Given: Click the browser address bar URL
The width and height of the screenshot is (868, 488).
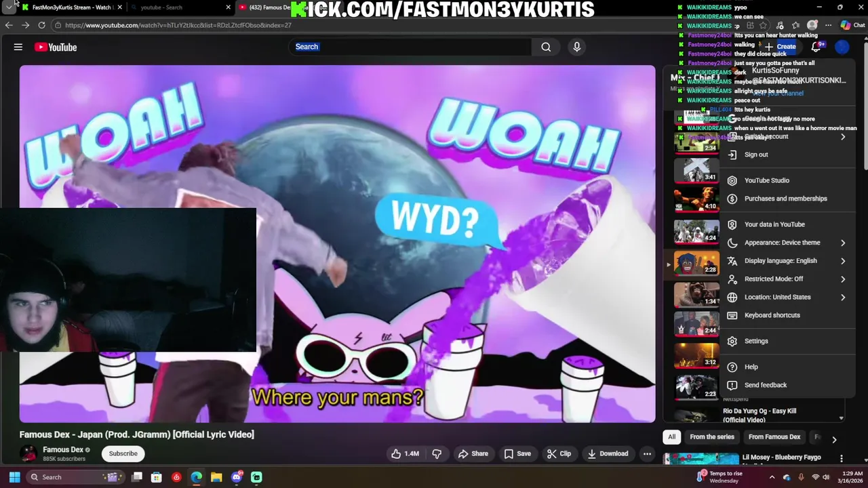Looking at the screenshot, I should click(178, 25).
